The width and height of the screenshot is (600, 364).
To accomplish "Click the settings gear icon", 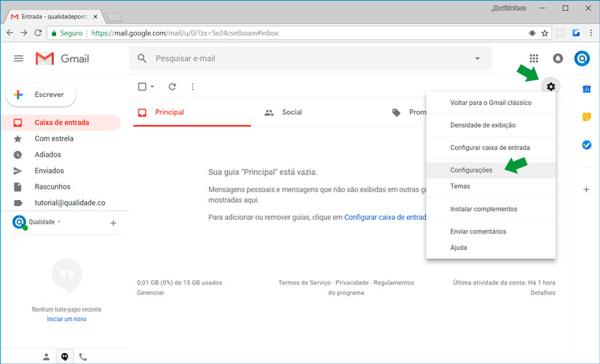I will point(550,87).
